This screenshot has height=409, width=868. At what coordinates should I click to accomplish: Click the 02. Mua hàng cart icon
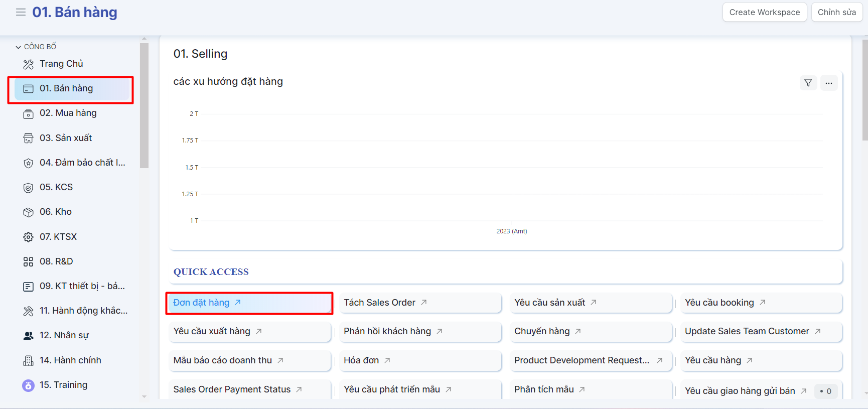[x=29, y=113]
